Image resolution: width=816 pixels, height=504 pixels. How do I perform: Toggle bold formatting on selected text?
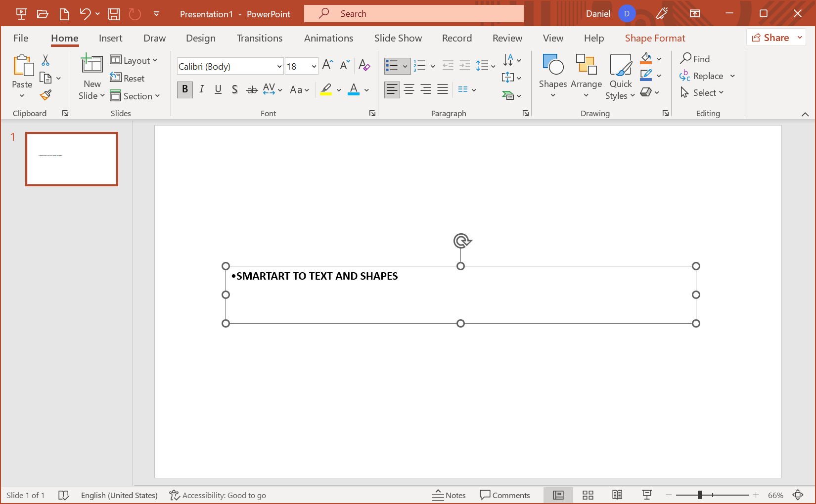tap(184, 89)
